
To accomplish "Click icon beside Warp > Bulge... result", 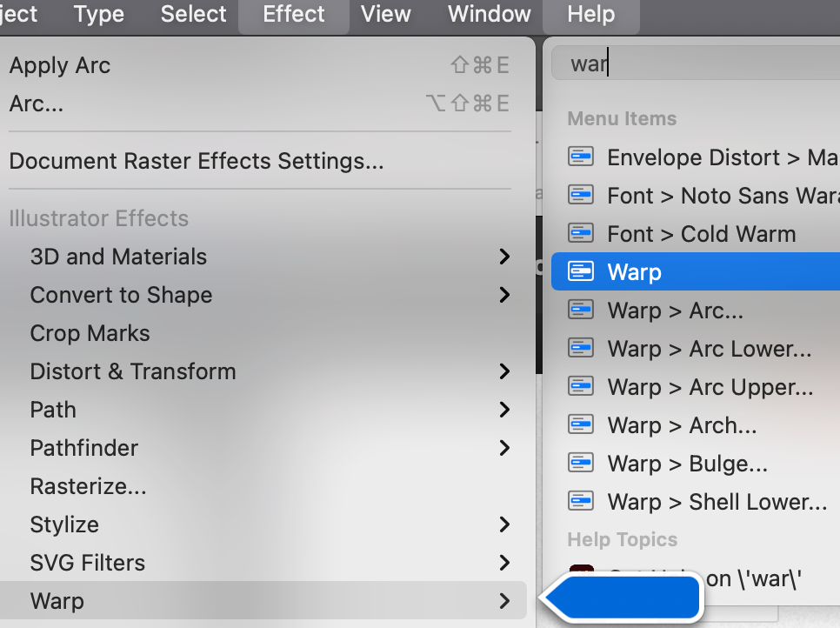I will pos(580,464).
